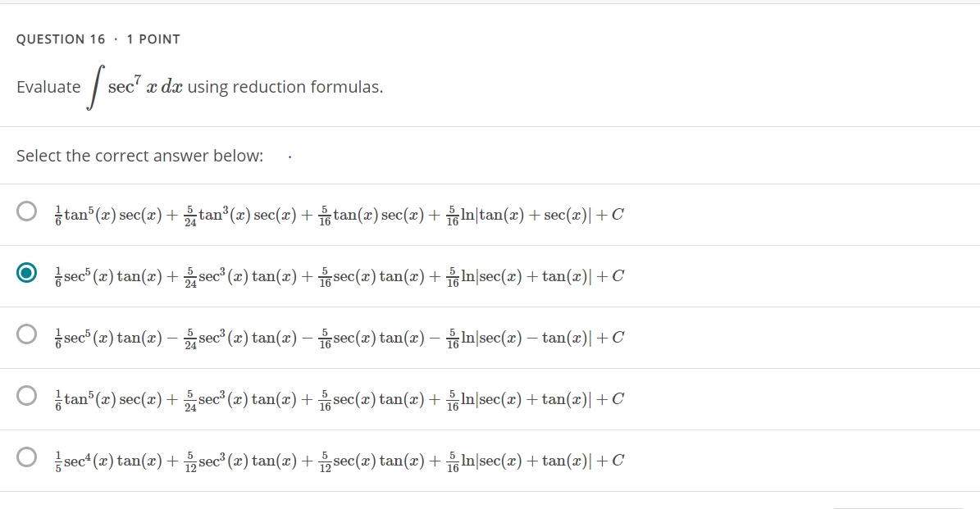Choose the radio button for the minus-signs answer
Screen dimensions: 980x509
click(x=26, y=334)
